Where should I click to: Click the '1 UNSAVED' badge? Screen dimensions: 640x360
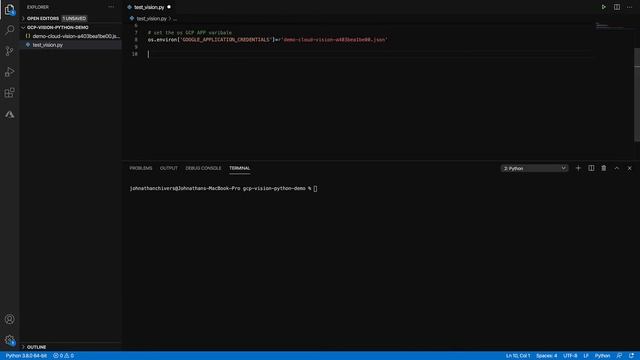click(74, 18)
